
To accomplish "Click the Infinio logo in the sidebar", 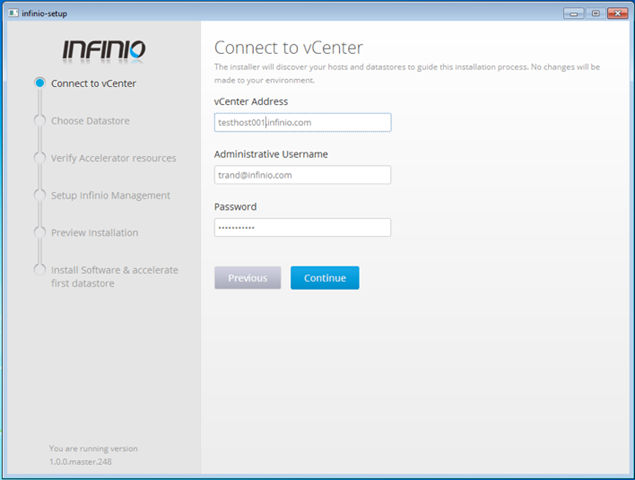I will pyautogui.click(x=103, y=50).
